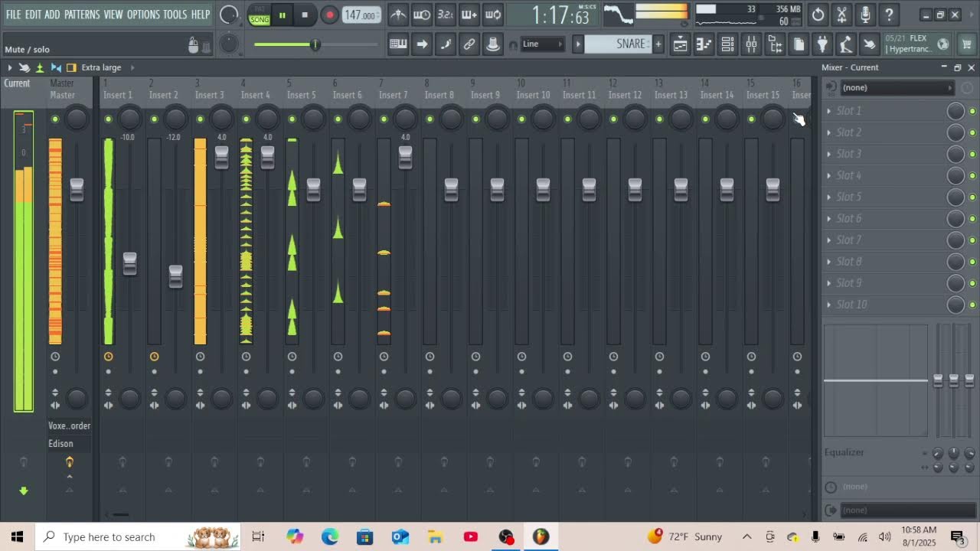Open the Piano roll window icon
This screenshot has width=980, height=551.
(x=704, y=44)
